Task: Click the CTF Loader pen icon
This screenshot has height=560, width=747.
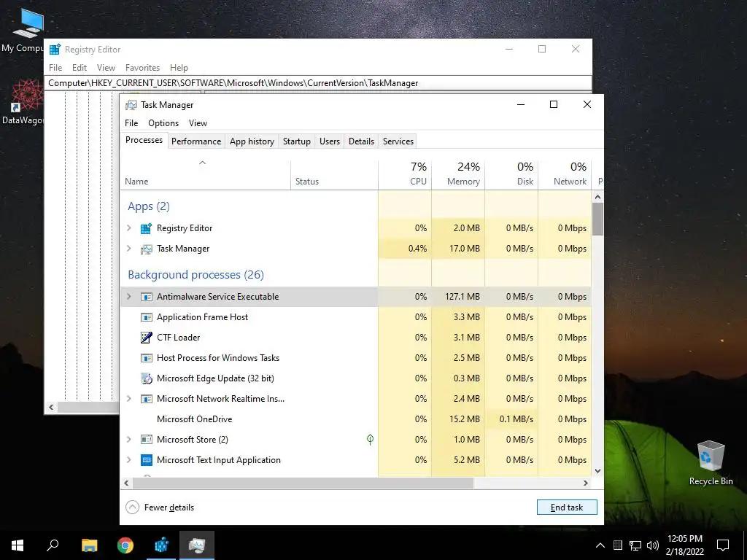Action: (146, 338)
